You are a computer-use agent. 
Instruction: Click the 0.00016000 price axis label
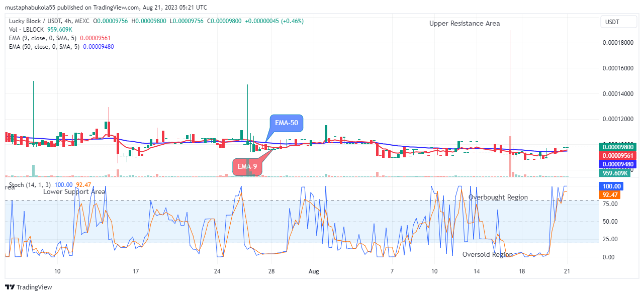[618, 68]
